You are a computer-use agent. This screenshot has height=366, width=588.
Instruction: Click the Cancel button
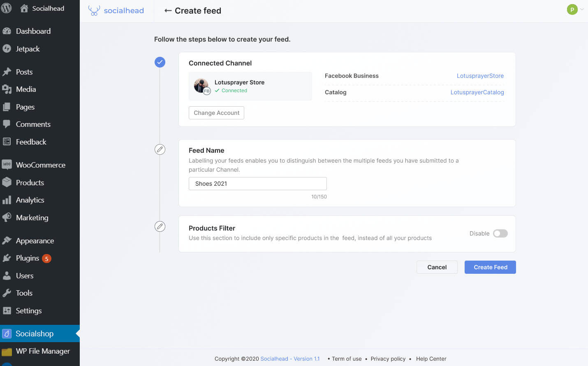click(x=437, y=267)
